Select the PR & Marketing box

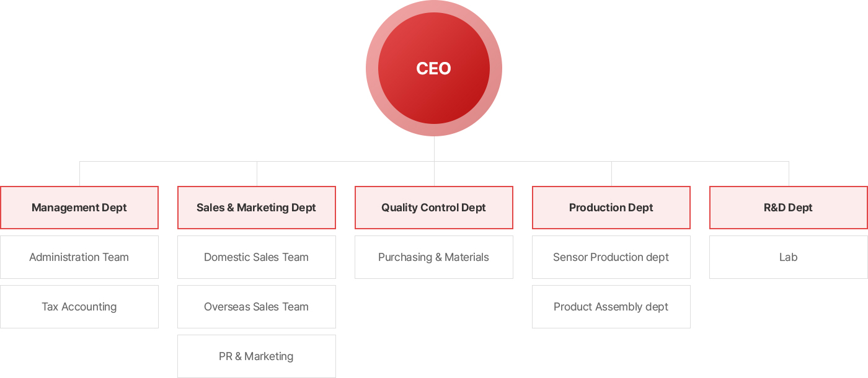click(x=257, y=356)
